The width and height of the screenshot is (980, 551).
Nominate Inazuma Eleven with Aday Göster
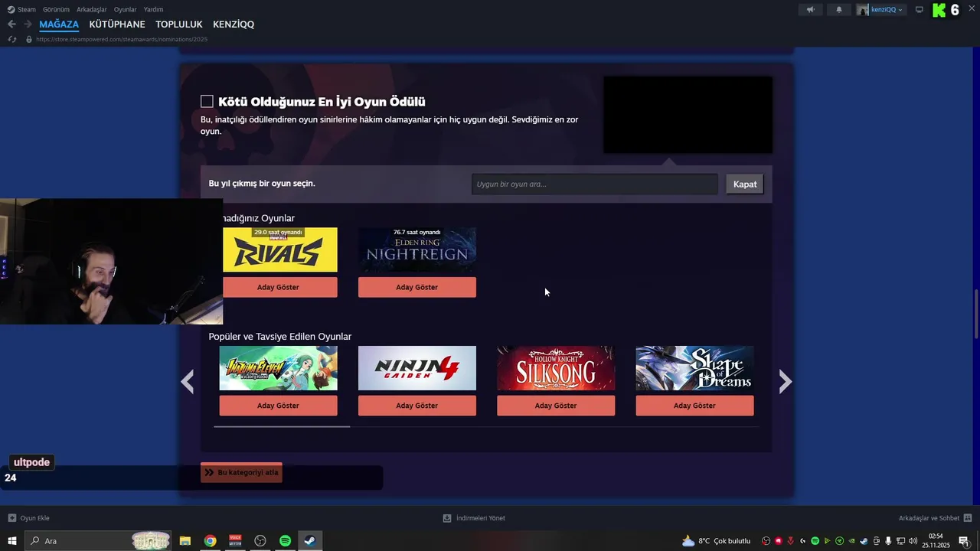(x=278, y=406)
